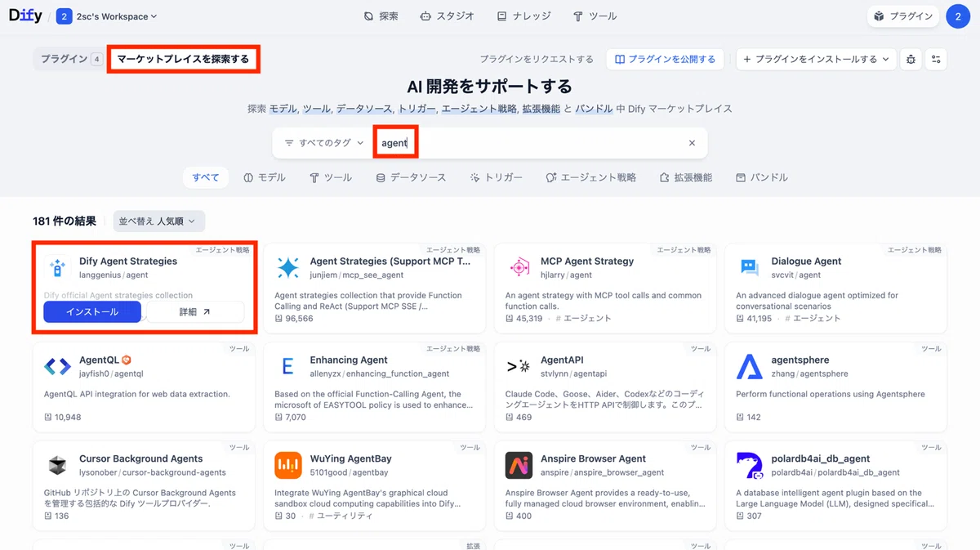Open the MCP Agent Strategy card title
The image size is (980, 550).
click(587, 262)
